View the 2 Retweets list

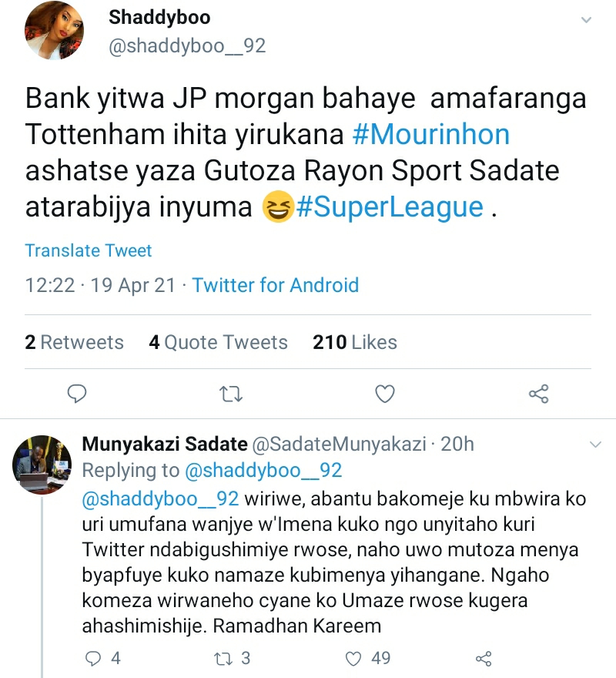(74, 342)
